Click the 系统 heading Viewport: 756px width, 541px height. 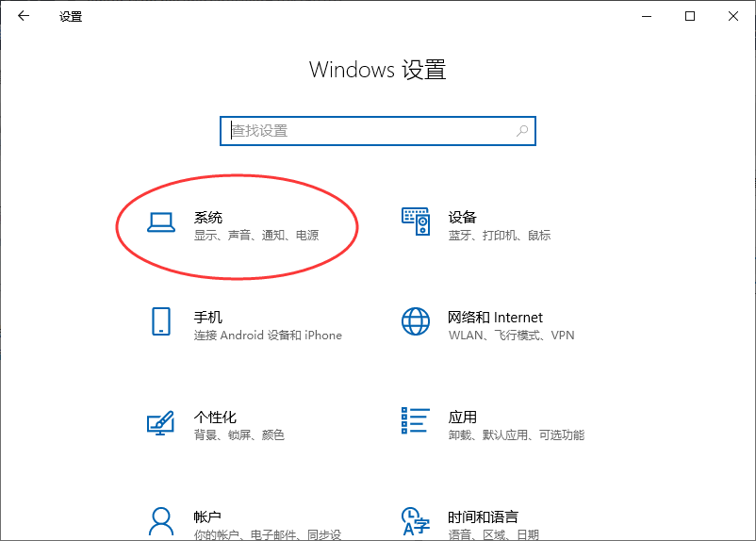pyautogui.click(x=208, y=218)
